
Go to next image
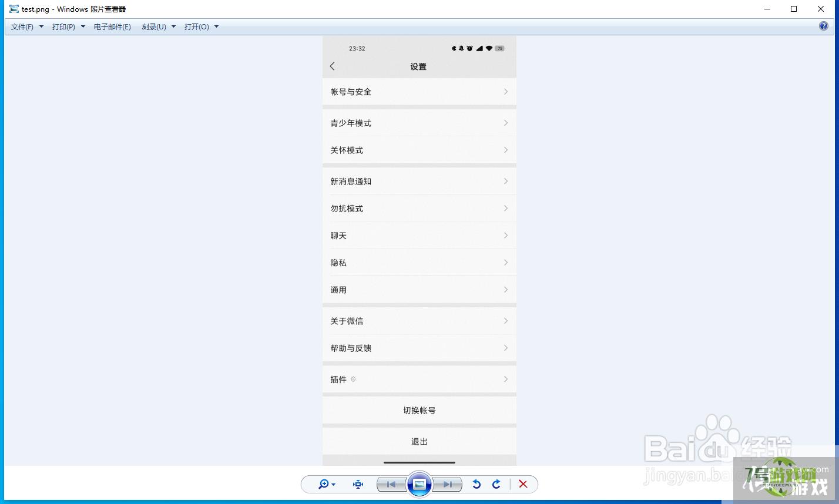click(448, 484)
